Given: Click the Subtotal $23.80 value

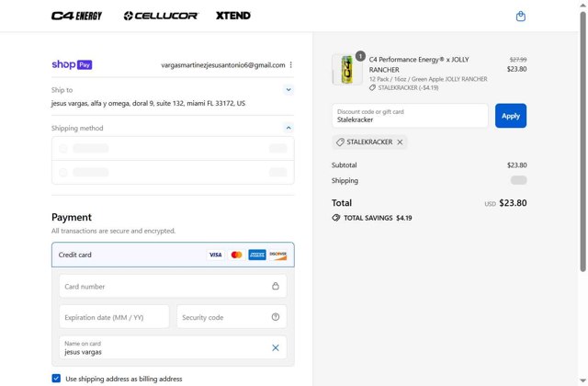Looking at the screenshot, I should pos(516,165).
